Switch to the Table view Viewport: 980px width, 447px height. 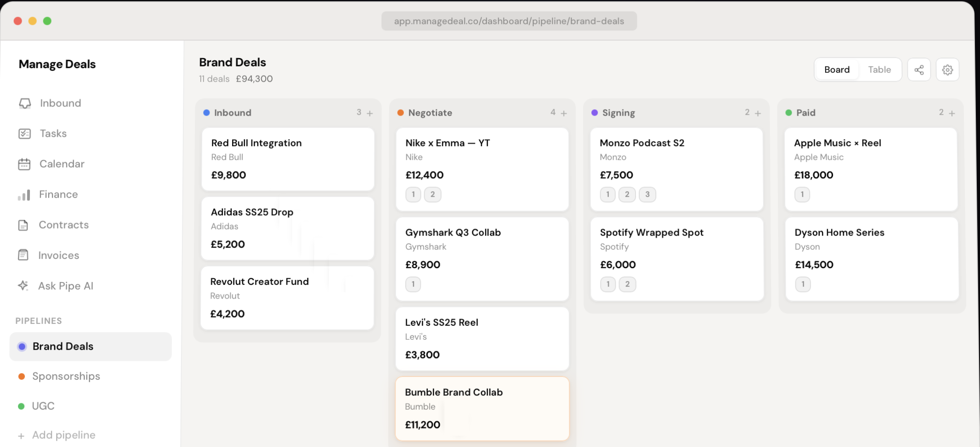tap(879, 70)
